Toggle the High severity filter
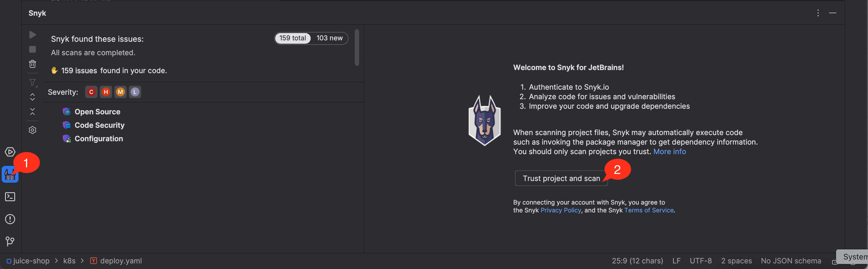The image size is (868, 269). click(x=106, y=92)
